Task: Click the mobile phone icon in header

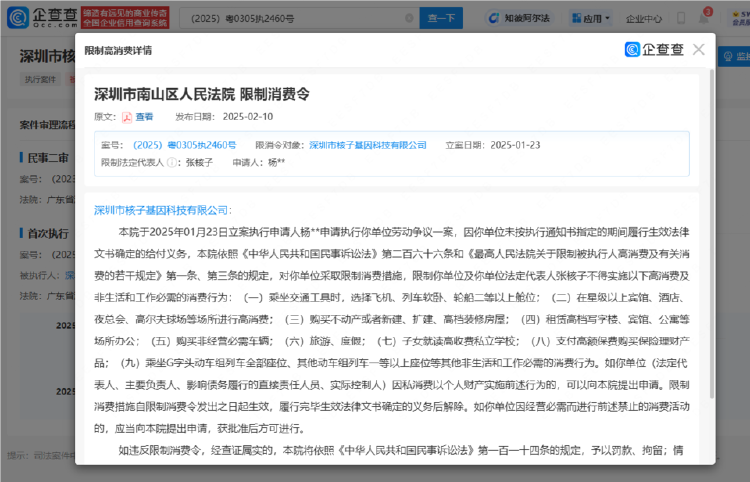Action: coord(681,18)
